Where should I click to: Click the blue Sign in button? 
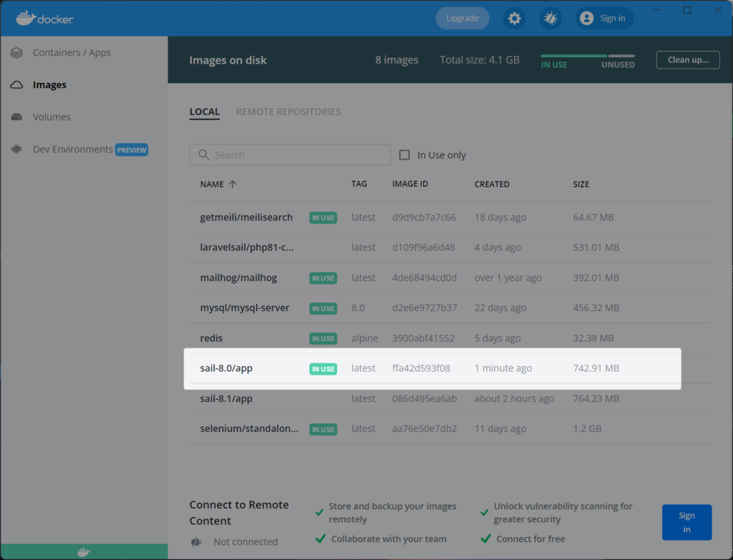pyautogui.click(x=686, y=522)
